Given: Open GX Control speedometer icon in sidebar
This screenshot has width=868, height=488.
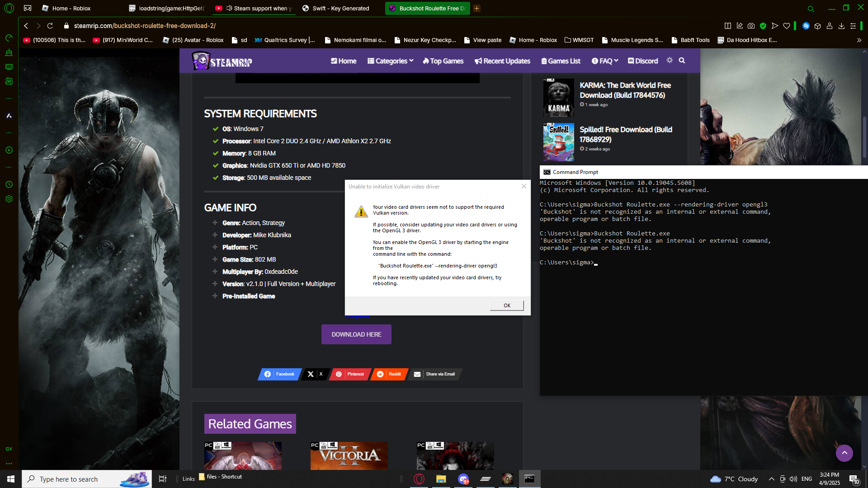Looking at the screenshot, I should click(x=9, y=38).
